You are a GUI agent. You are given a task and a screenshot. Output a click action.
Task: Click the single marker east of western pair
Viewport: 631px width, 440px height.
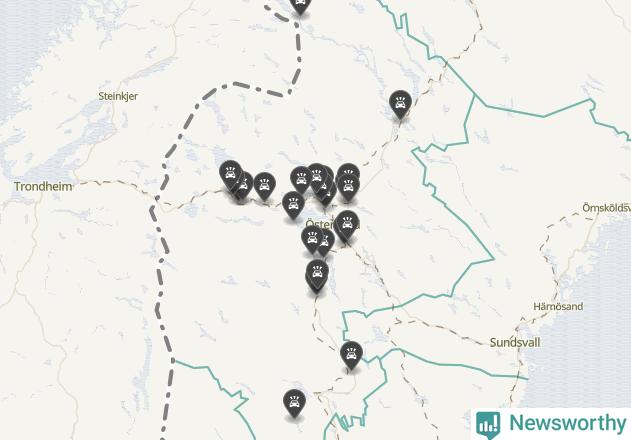pyautogui.click(x=264, y=186)
